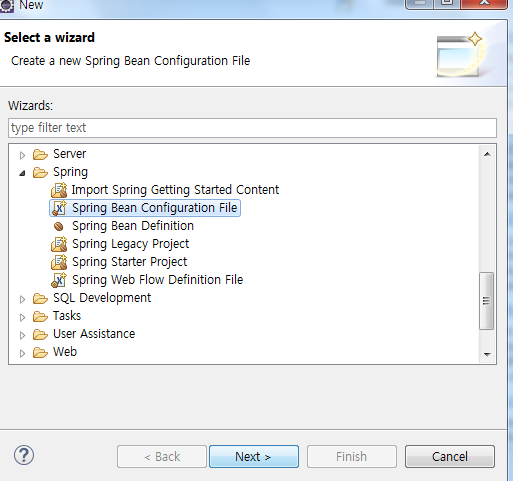Screen dimensions: 513x481
Task: Select the Tasks label
Action: (x=67, y=316)
